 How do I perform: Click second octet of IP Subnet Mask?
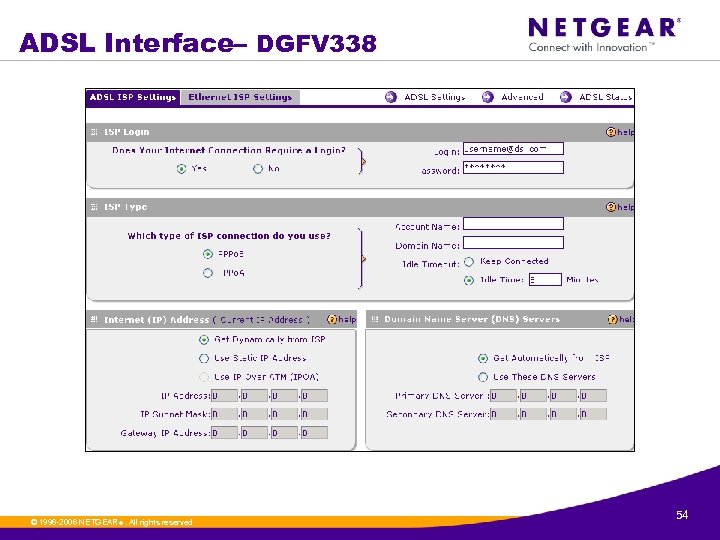[x=254, y=414]
